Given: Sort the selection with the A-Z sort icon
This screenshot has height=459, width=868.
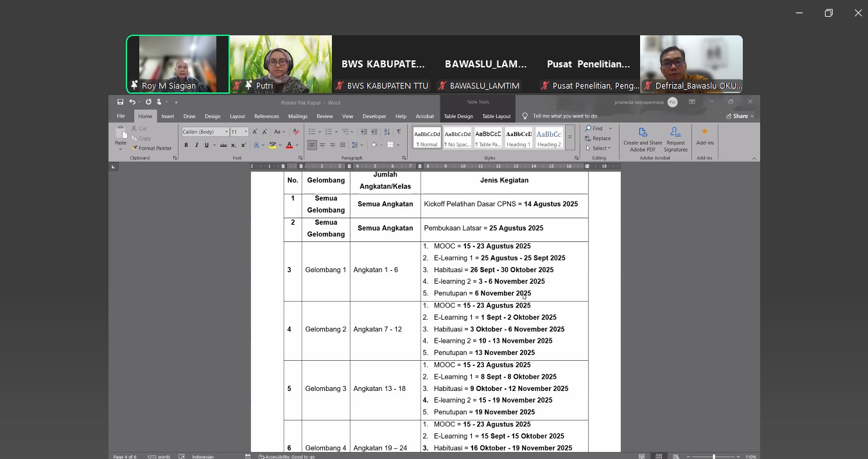Looking at the screenshot, I should click(x=386, y=132).
